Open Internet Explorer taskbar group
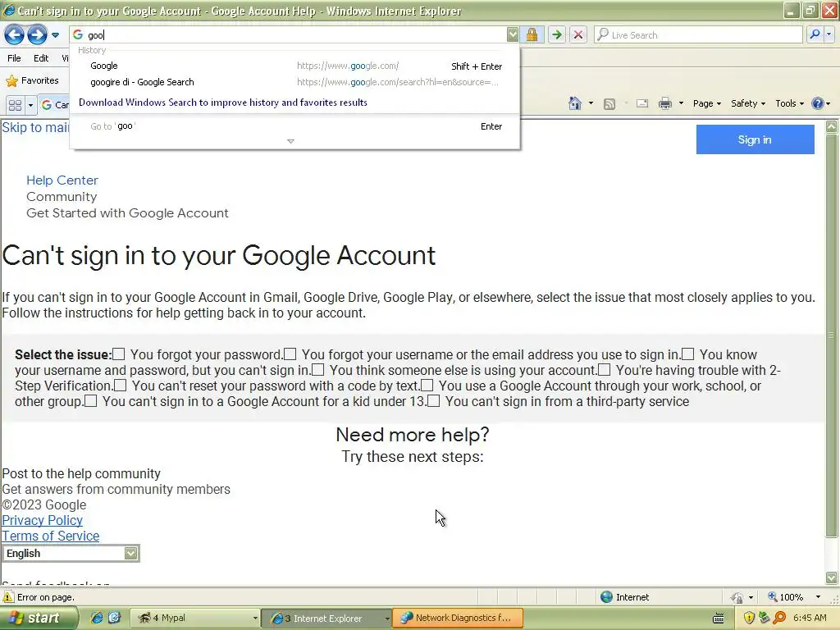Screen dimensions: 840x630 (328, 619)
